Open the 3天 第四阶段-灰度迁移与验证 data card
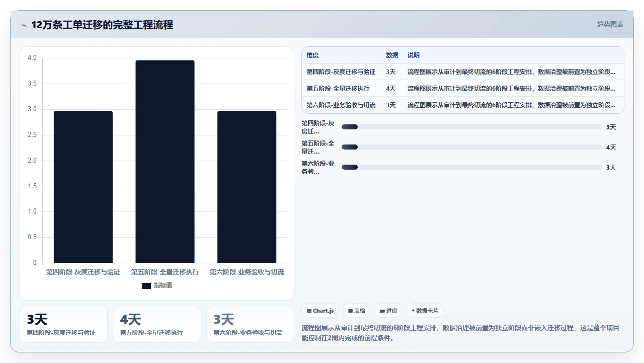The image size is (644, 363). click(64, 324)
